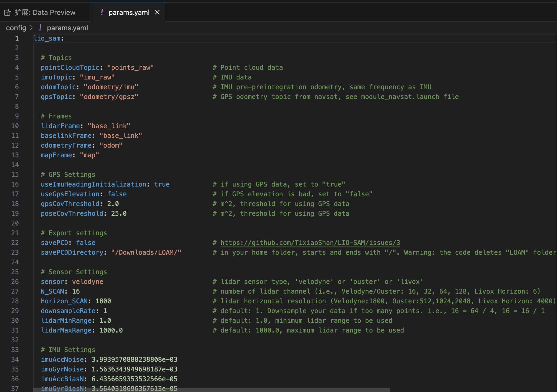Click the false value of useGpsElevation
This screenshot has height=392, width=557.
pos(117,194)
